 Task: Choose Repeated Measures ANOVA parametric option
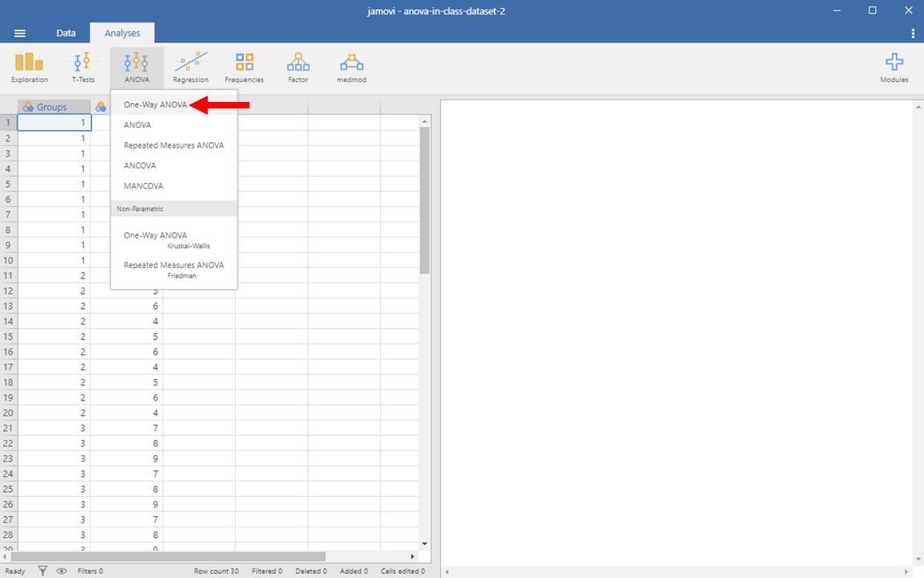pyautogui.click(x=174, y=145)
